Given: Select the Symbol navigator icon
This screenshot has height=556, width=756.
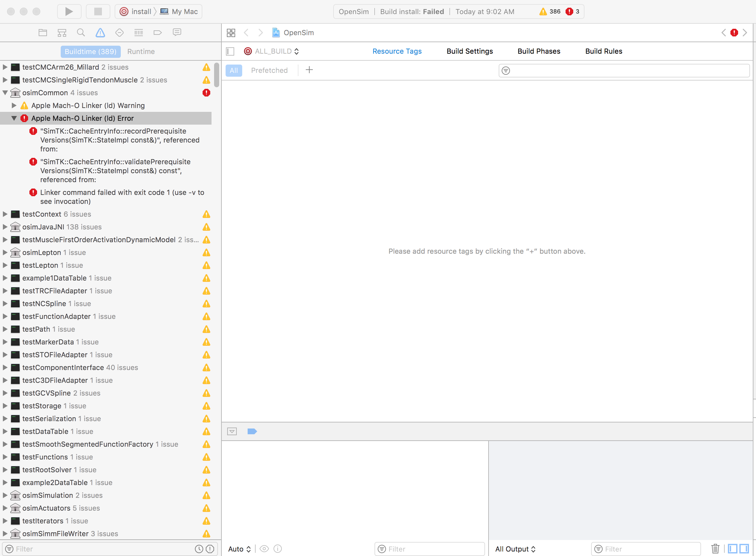Looking at the screenshot, I should [x=62, y=32].
